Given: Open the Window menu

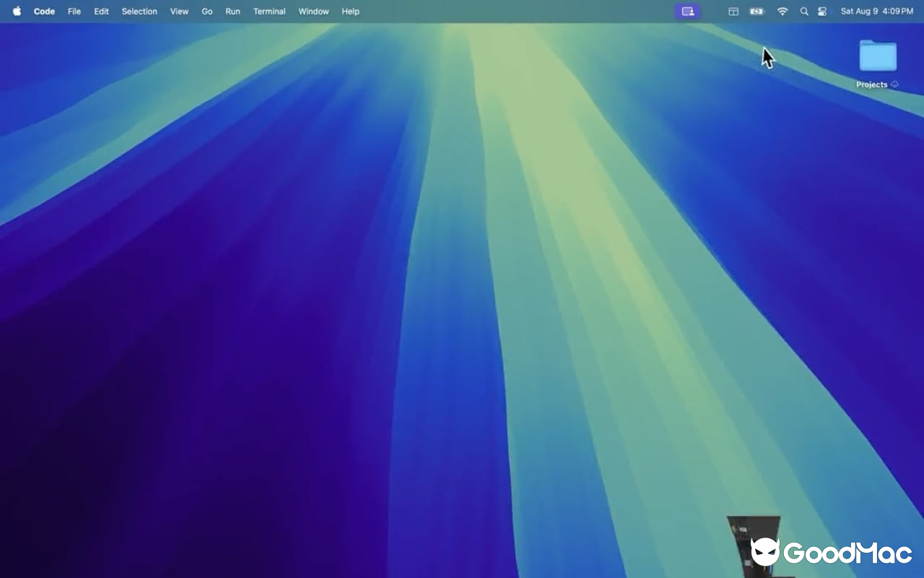Looking at the screenshot, I should click(x=313, y=11).
